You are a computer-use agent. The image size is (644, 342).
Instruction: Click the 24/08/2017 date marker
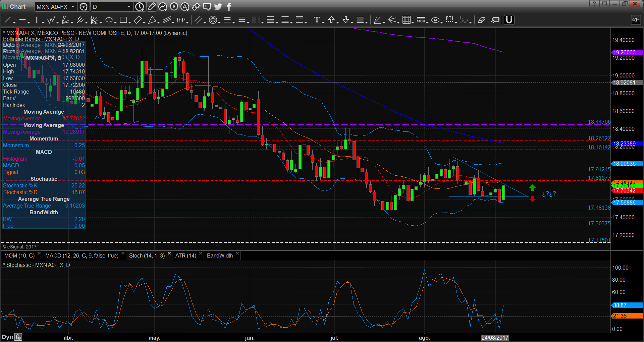tap(495, 338)
